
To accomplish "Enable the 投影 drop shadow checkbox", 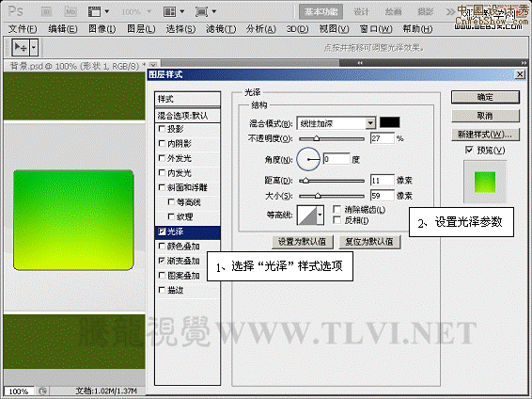I will tap(162, 129).
